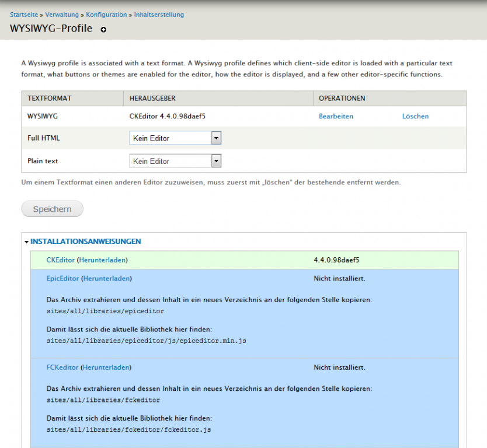Add page to shortcuts with plus icon

tap(103, 30)
